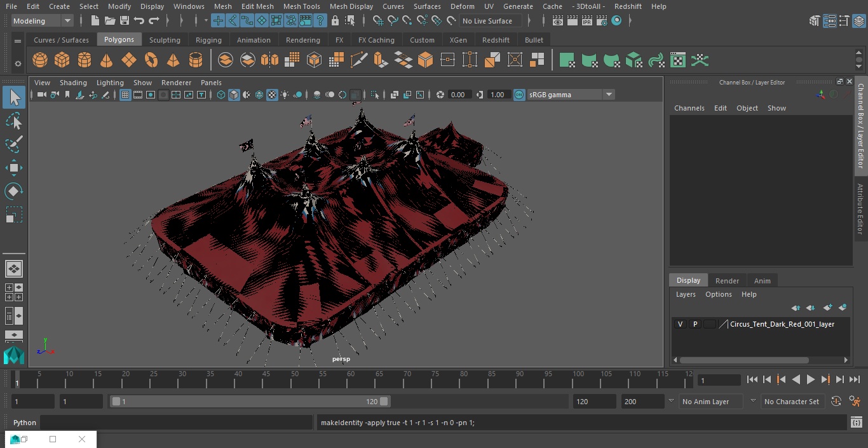Image resolution: width=868 pixels, height=448 pixels.
Task: Click the Mirror shelf icon
Action: 270,60
